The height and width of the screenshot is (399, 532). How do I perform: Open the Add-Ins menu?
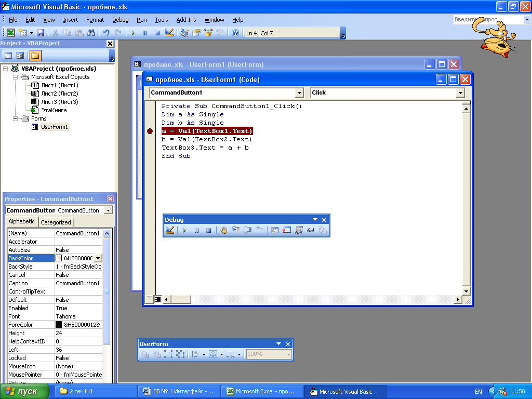point(186,20)
